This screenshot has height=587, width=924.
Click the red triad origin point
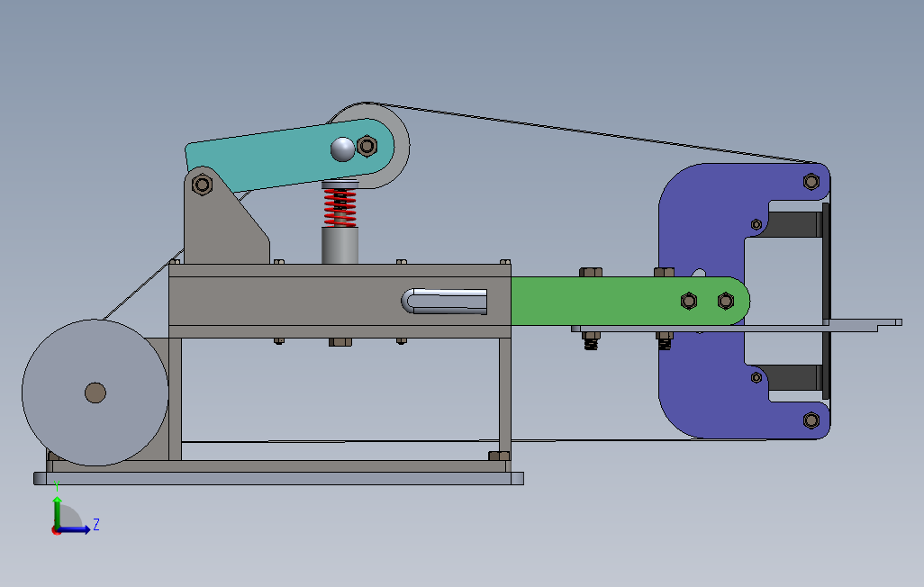point(57,530)
